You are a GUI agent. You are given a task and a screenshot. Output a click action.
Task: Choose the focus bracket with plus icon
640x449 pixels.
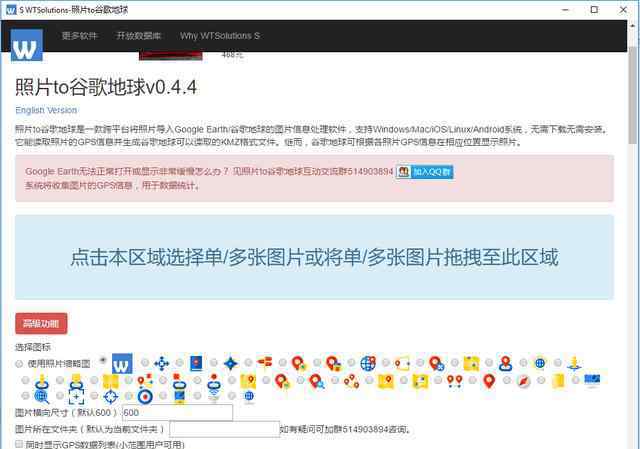tap(76, 396)
